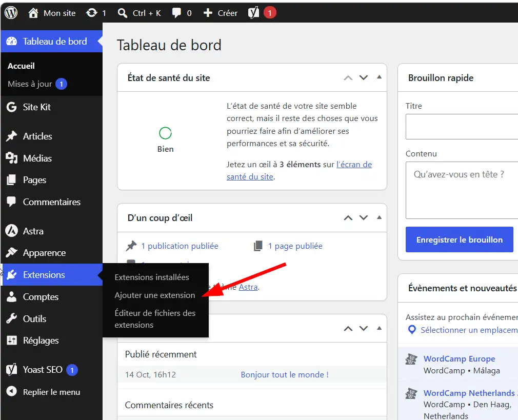Click the Astra theme link
The width and height of the screenshot is (518, 420).
coord(248,287)
